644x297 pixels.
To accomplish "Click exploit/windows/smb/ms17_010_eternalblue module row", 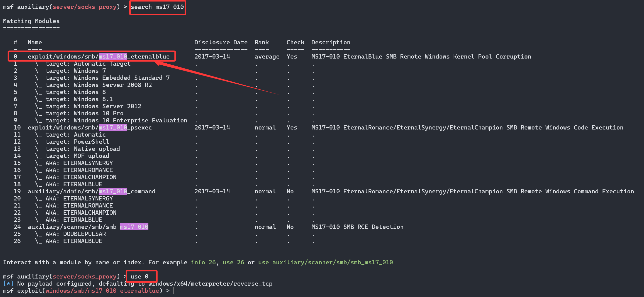I will point(99,57).
